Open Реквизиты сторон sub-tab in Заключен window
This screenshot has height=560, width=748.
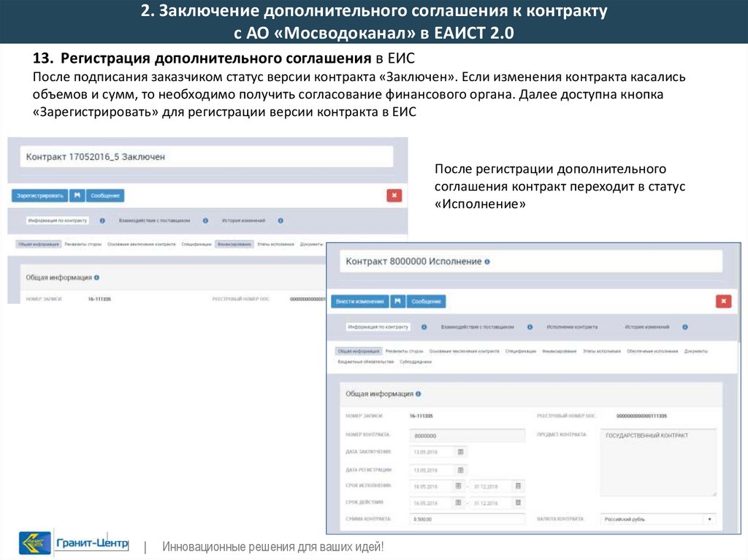[x=83, y=245]
